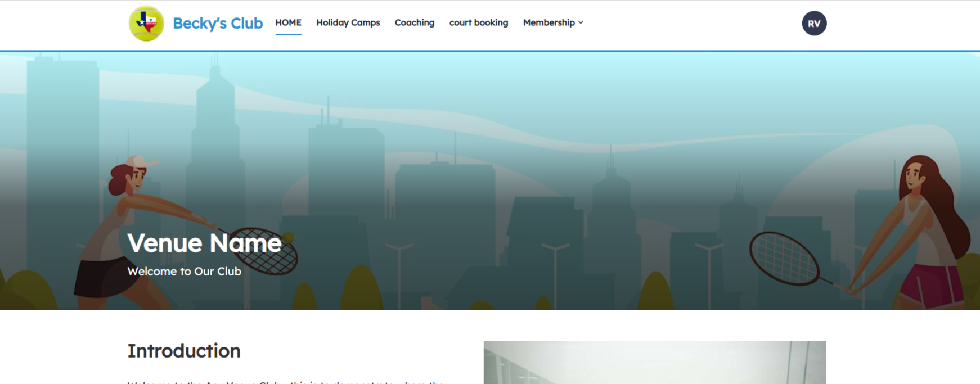This screenshot has width=980, height=384.
Task: Click the introduction paragraph text
Action: (286, 381)
